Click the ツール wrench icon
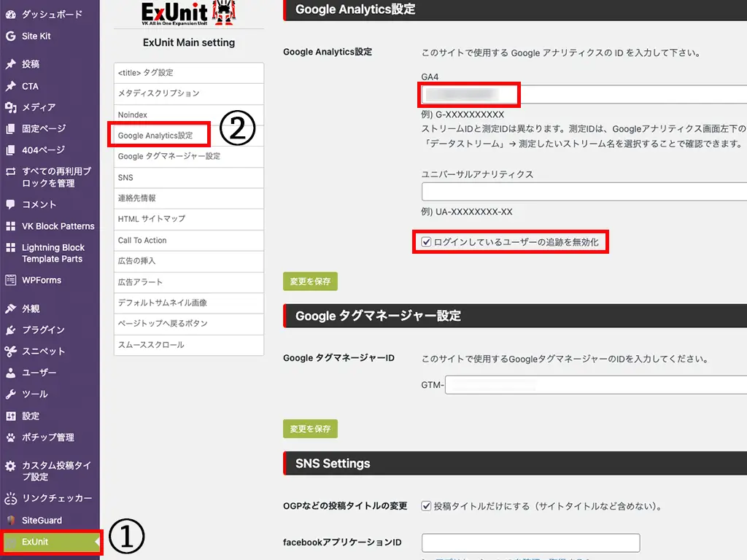Image resolution: width=747 pixels, height=560 pixels. coord(10,394)
